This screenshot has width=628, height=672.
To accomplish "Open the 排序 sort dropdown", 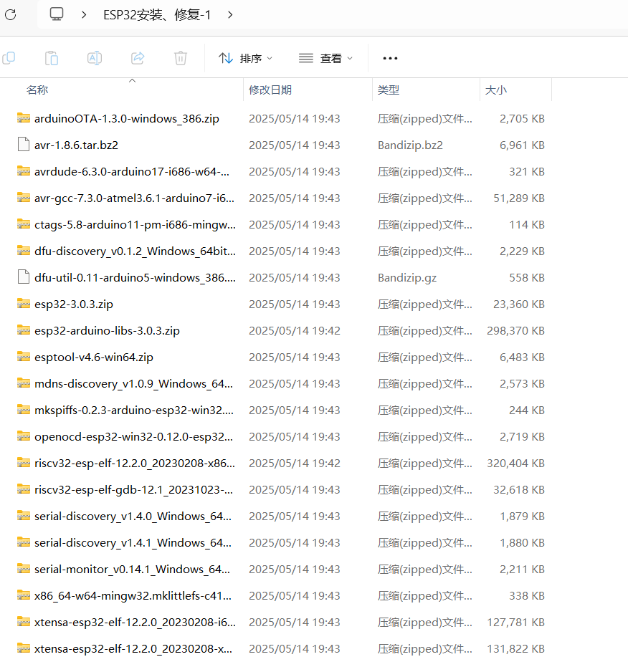I will (x=245, y=58).
